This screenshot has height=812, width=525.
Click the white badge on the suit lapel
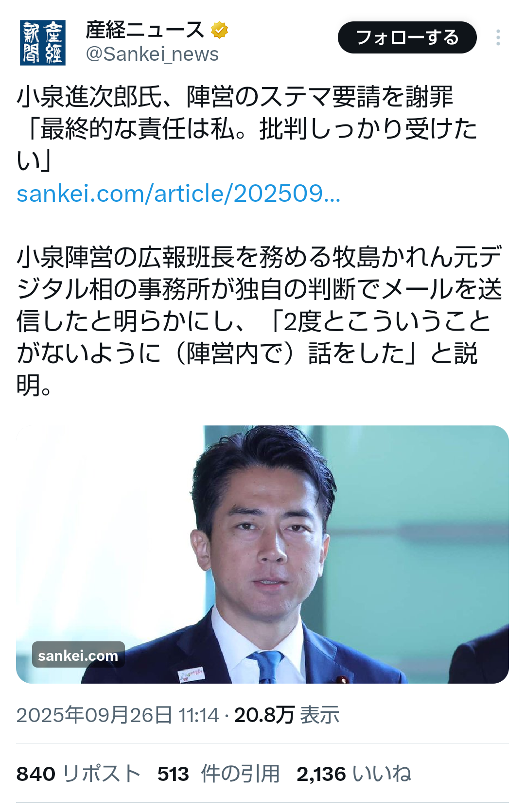(x=192, y=674)
